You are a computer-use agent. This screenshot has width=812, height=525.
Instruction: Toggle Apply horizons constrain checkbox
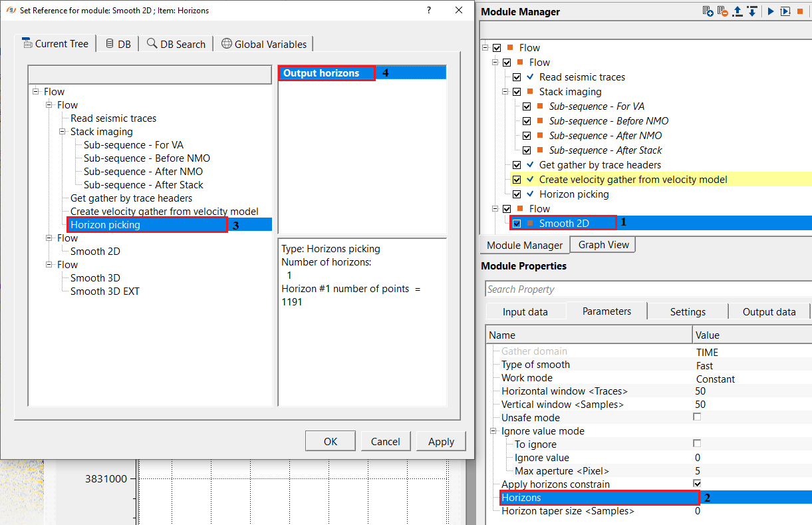697,484
